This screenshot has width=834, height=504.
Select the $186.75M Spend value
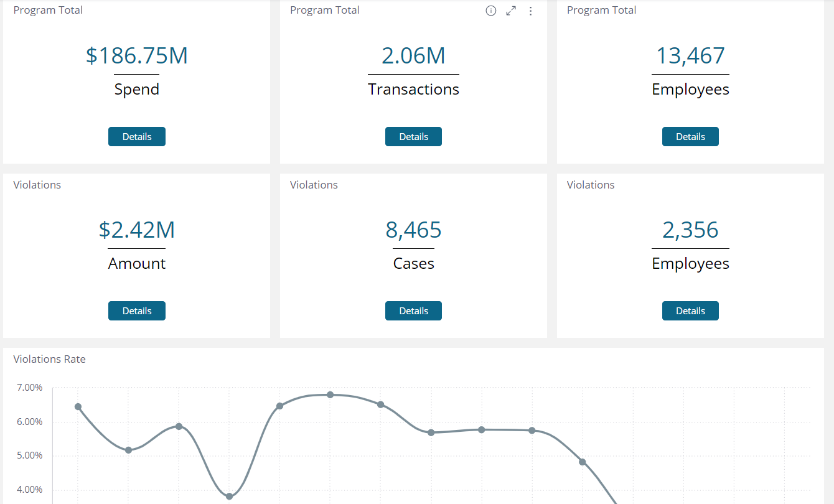136,55
